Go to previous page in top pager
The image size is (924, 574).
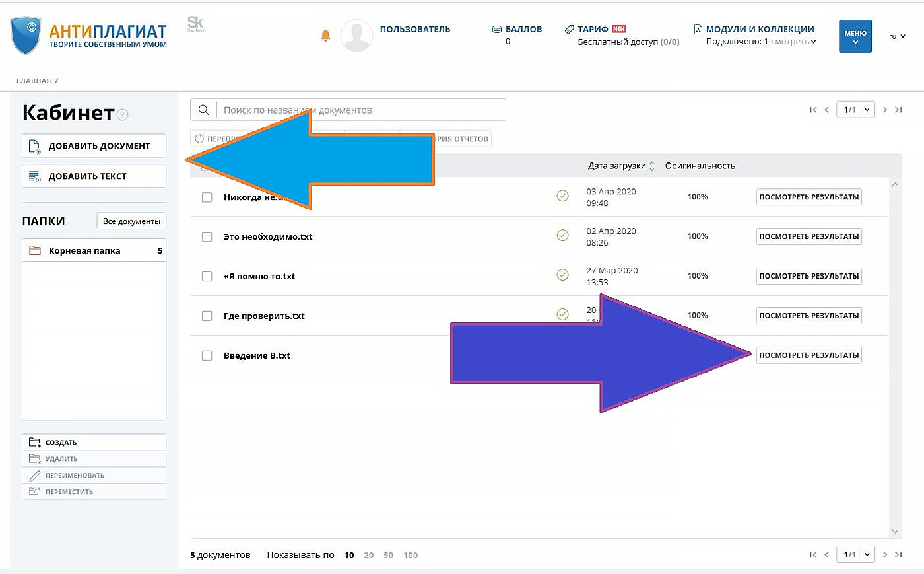coord(826,110)
